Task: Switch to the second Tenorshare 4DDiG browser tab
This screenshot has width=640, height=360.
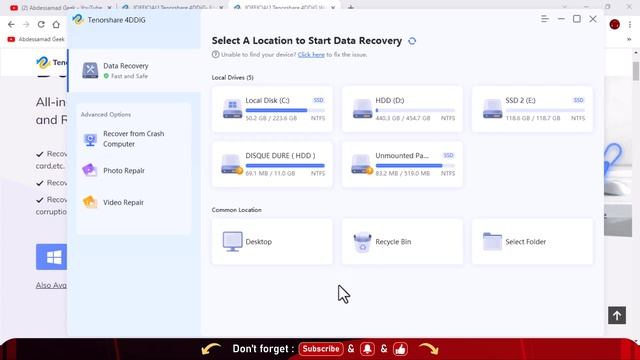Action: tap(173, 7)
